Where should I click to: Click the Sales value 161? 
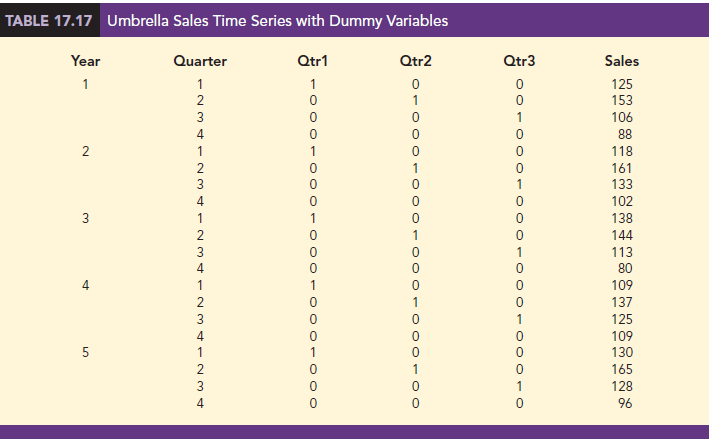coord(622,168)
